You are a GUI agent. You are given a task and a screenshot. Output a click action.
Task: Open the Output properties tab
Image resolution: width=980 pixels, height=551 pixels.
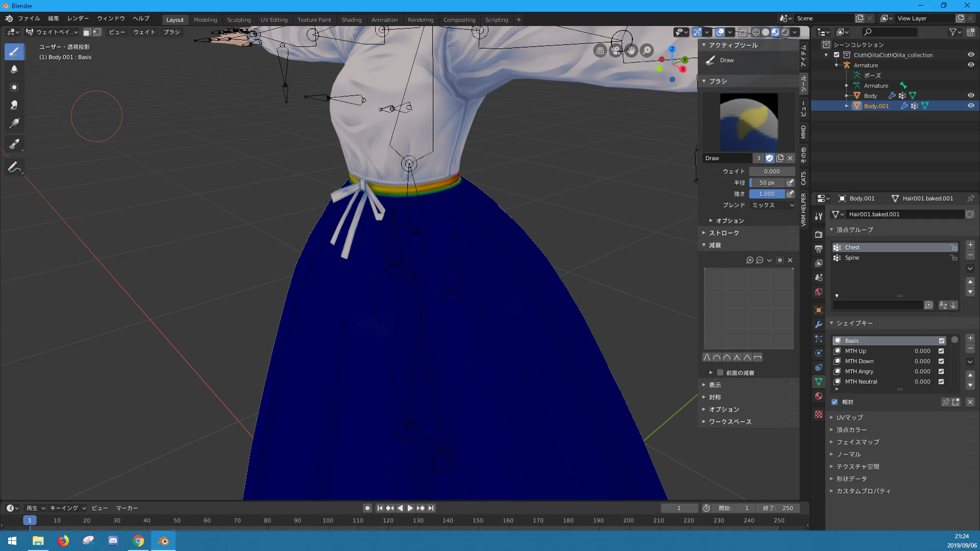819,248
